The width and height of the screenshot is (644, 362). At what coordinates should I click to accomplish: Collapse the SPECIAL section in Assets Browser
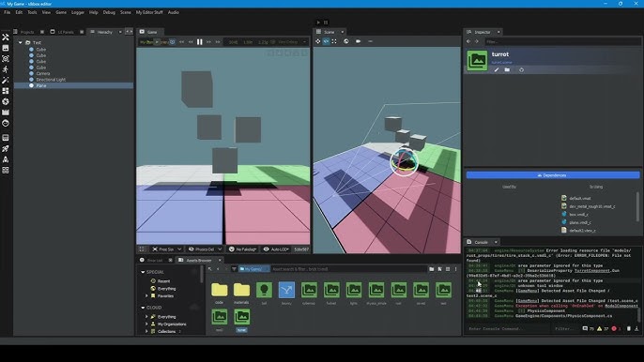coord(143,272)
